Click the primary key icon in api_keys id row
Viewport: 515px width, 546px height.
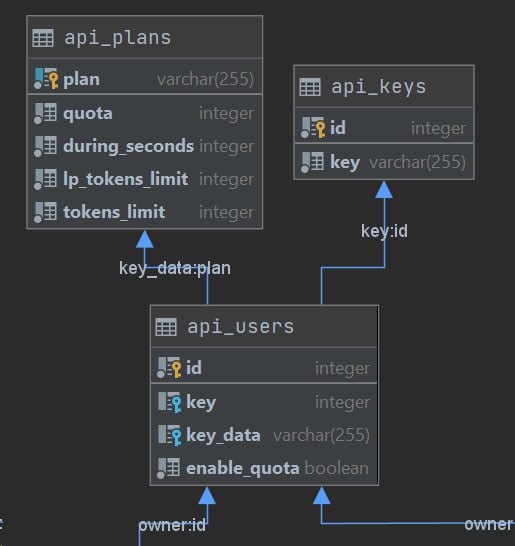tap(313, 128)
